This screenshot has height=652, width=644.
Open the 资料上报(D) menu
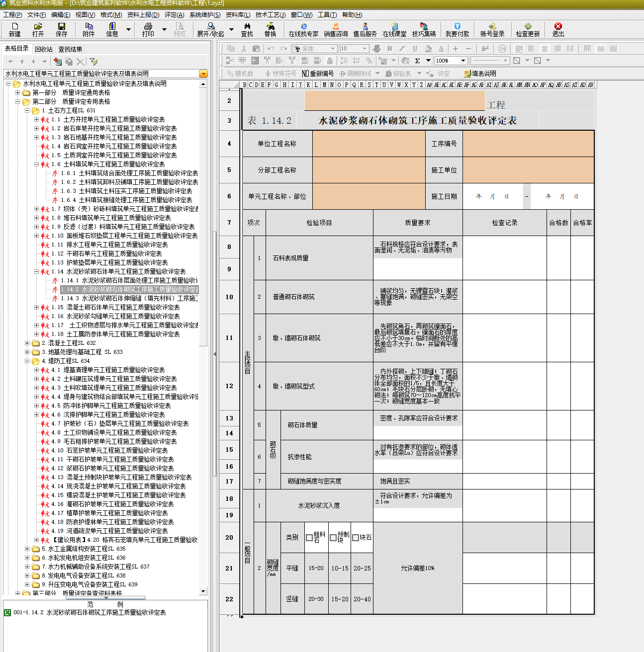tap(143, 15)
